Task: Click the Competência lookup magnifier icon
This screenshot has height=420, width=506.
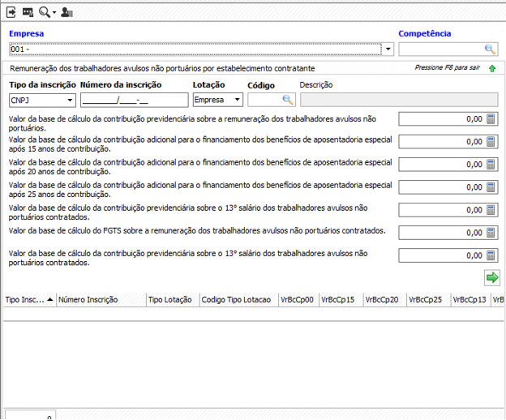Action: point(490,49)
